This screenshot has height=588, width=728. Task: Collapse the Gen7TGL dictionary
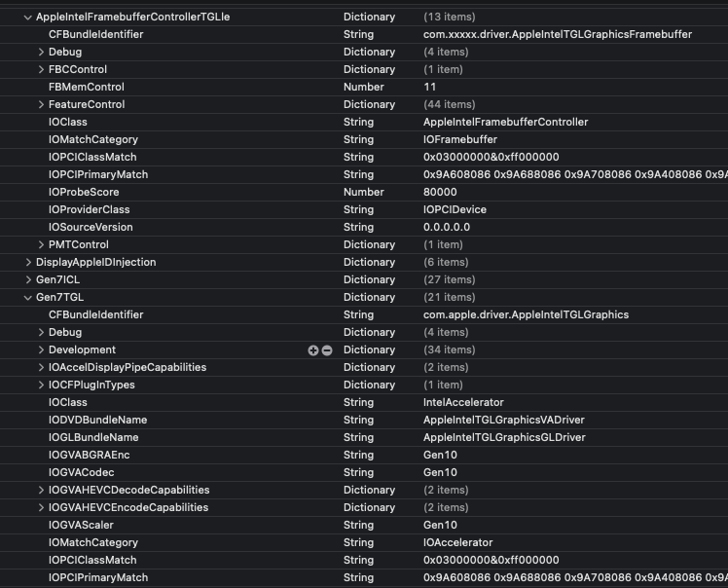click(x=28, y=298)
